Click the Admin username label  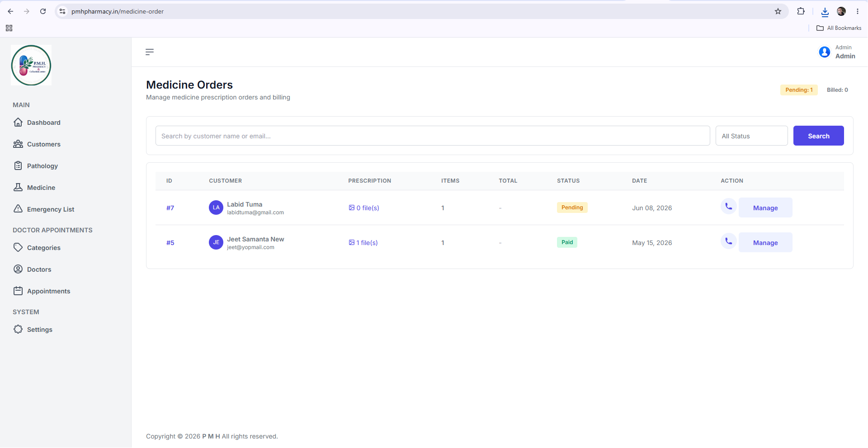pyautogui.click(x=845, y=56)
